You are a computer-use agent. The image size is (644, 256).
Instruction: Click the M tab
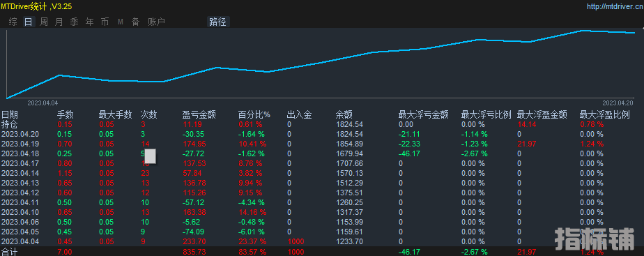tap(121, 22)
